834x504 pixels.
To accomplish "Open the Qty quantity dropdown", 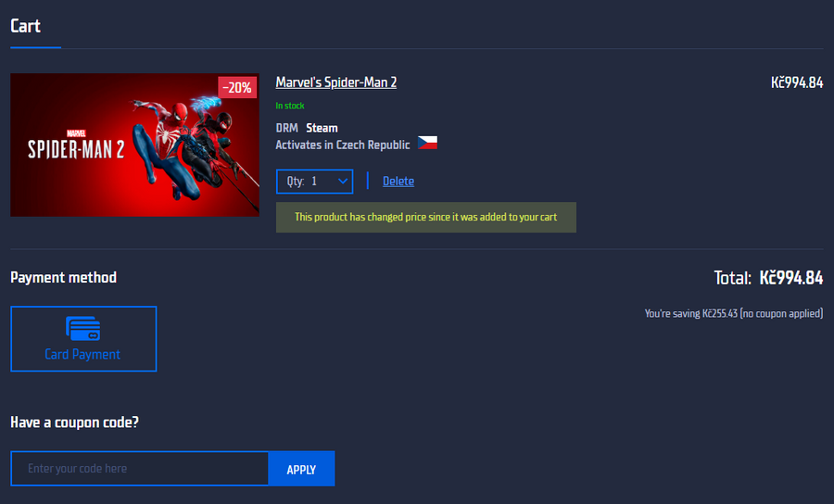I will pos(314,181).
